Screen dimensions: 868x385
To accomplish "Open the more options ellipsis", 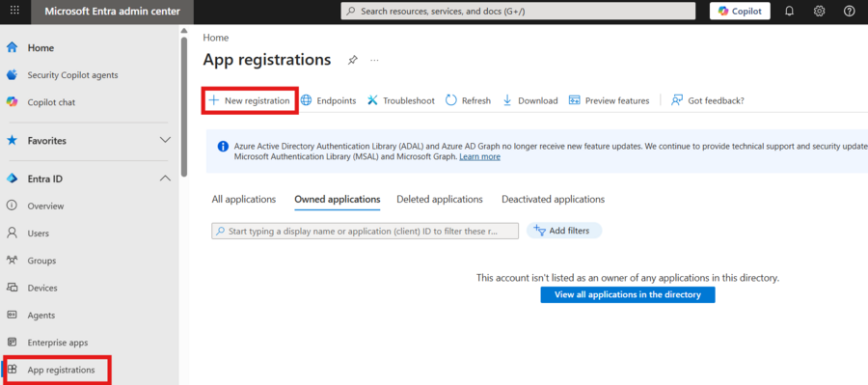I will pyautogui.click(x=375, y=60).
